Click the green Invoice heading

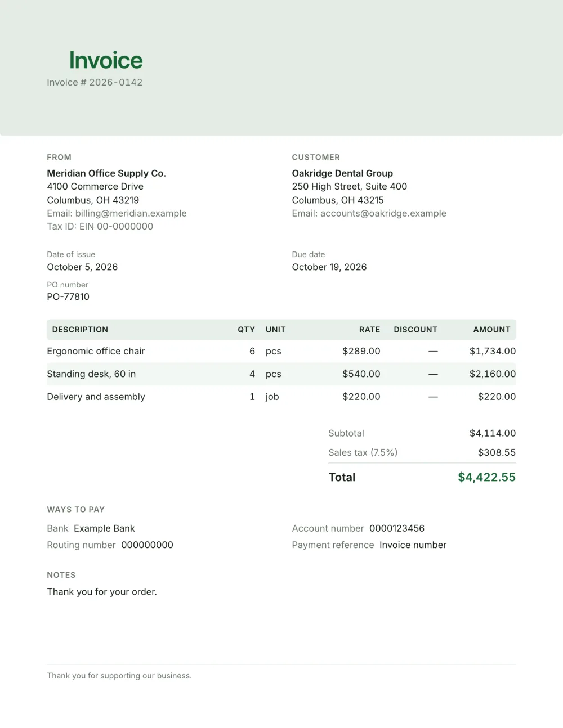(x=106, y=60)
